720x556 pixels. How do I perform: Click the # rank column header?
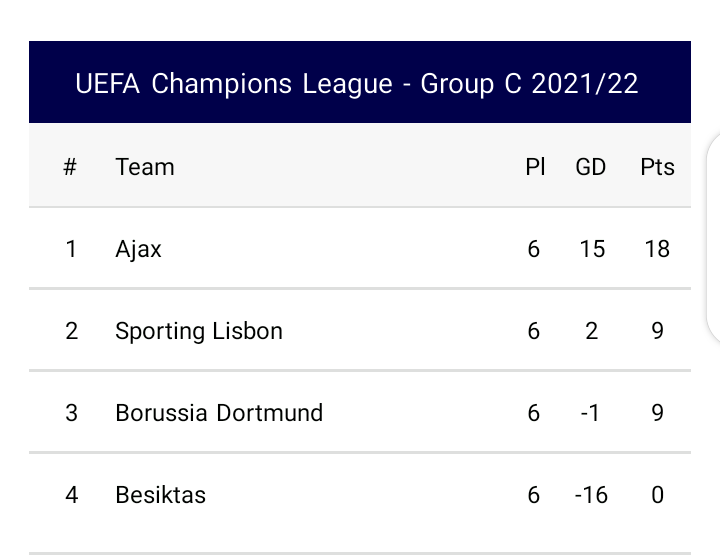tap(70, 167)
